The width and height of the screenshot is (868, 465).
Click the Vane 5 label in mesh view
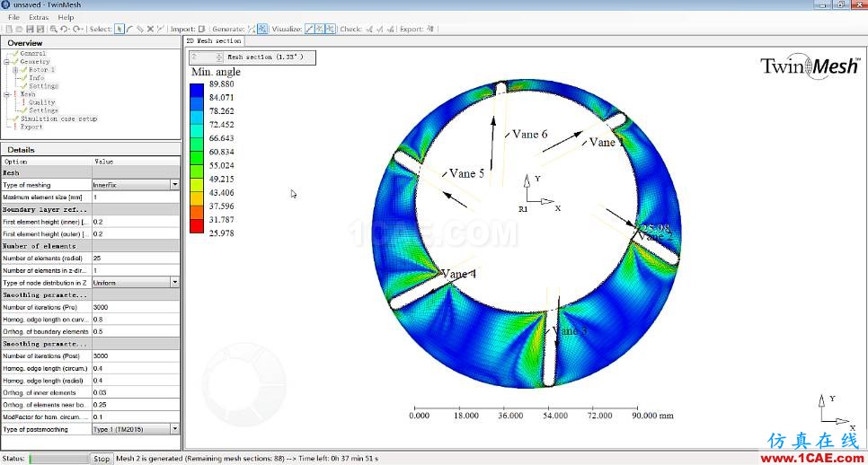click(466, 173)
